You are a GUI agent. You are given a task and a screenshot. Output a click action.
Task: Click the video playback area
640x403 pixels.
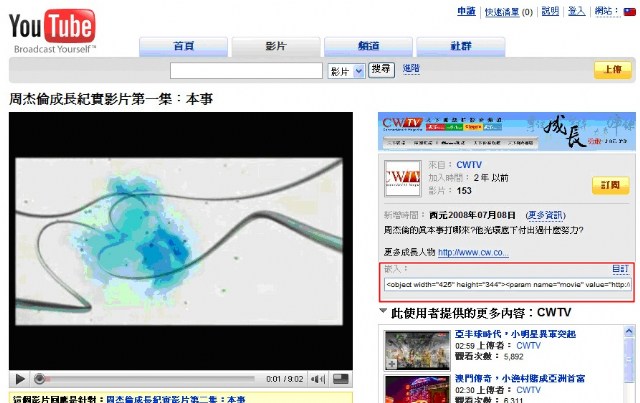tap(181, 241)
